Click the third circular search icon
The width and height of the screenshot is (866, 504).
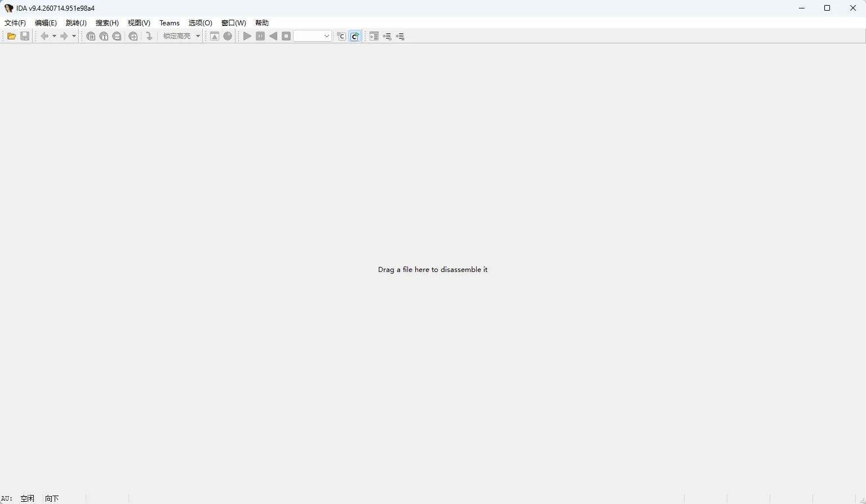(x=117, y=36)
